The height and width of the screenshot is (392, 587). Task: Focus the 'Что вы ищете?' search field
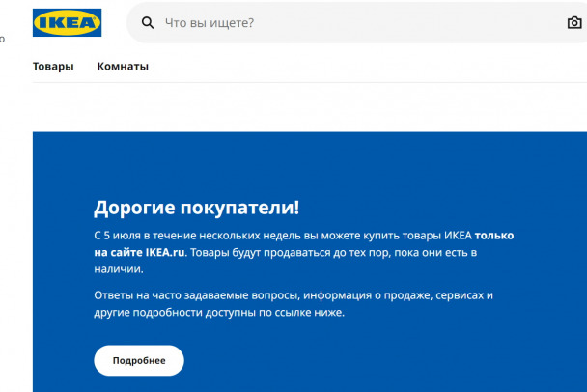tap(357, 22)
